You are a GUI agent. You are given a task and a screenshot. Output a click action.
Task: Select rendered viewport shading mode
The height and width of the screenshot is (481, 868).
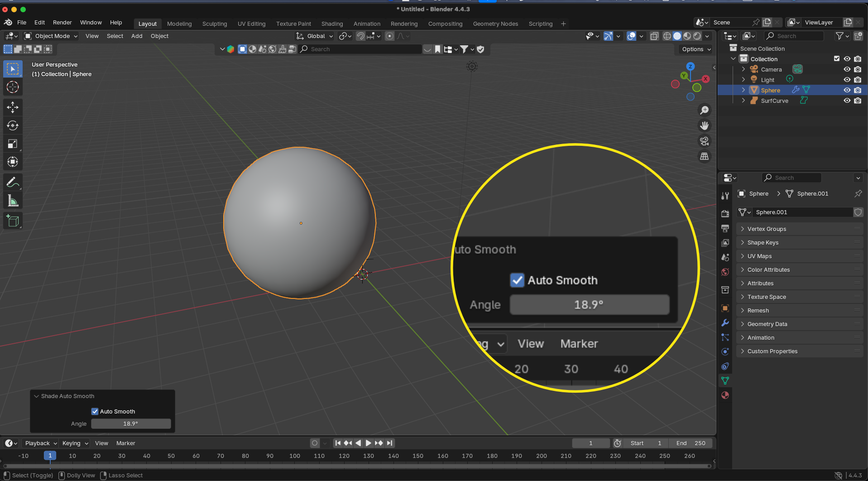pos(697,36)
